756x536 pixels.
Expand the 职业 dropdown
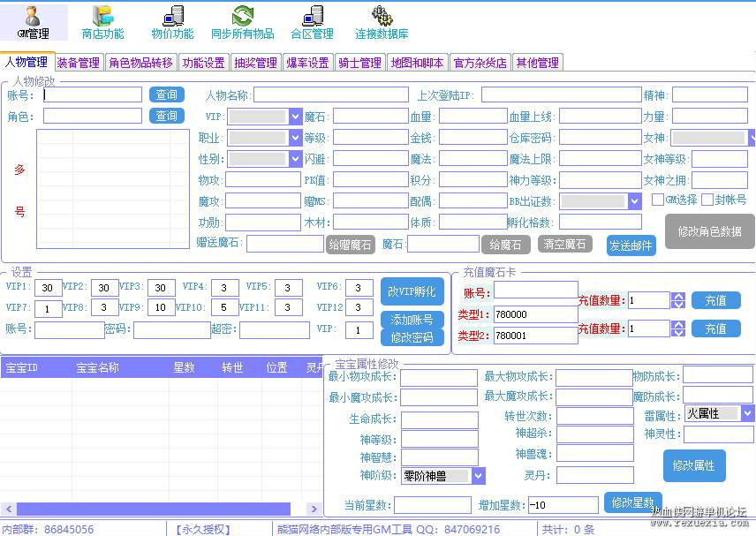click(x=296, y=138)
